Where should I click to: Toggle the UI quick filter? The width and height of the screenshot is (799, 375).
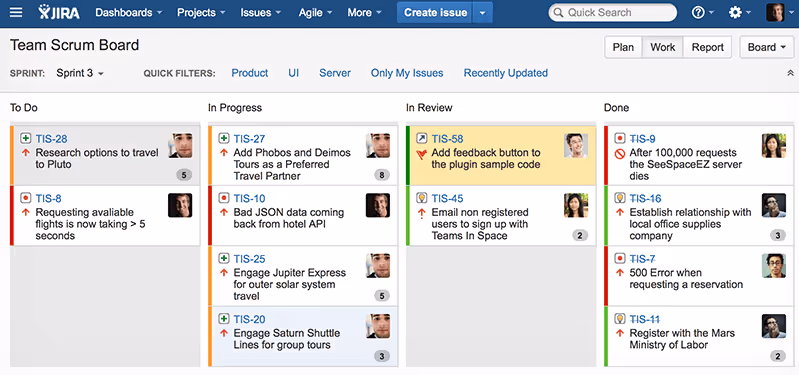[294, 73]
